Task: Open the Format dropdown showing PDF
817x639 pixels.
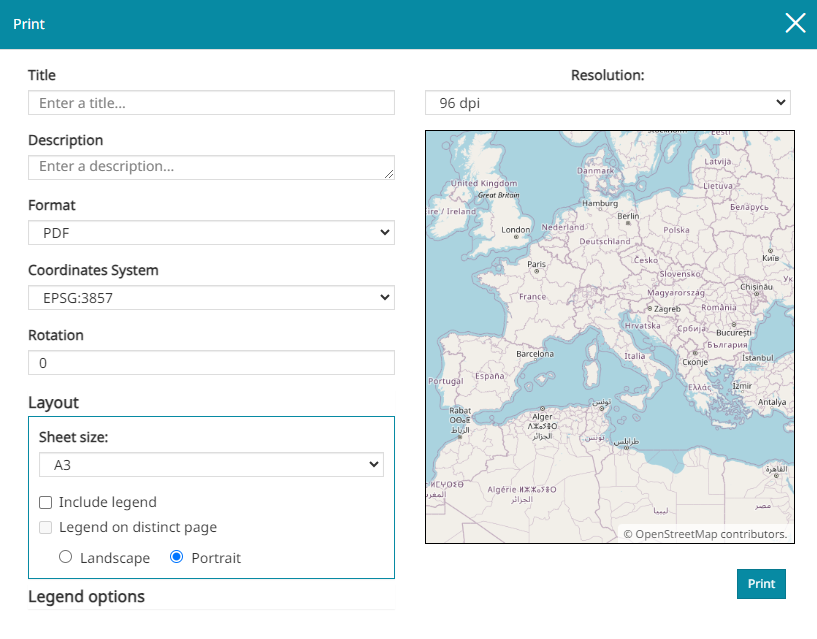Action: tap(211, 233)
